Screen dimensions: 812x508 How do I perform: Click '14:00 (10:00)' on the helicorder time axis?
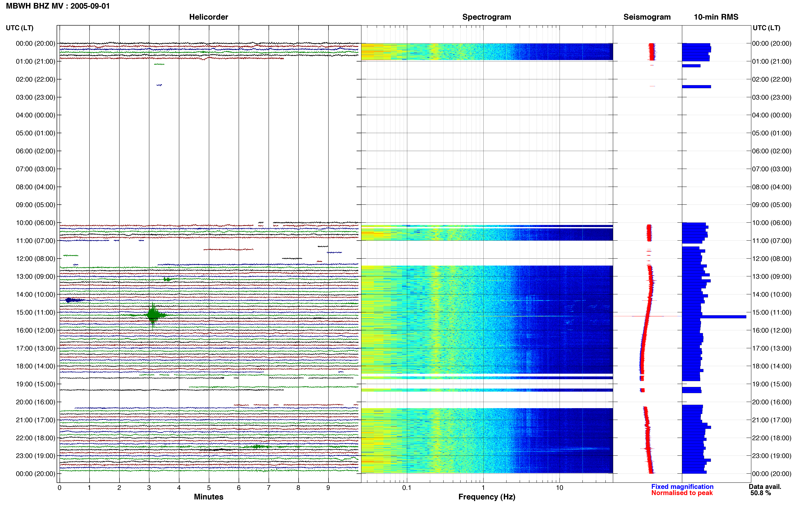tap(36, 294)
